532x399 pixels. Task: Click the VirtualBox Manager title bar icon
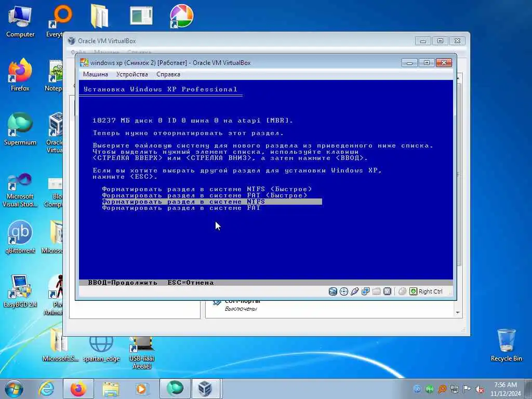71,41
